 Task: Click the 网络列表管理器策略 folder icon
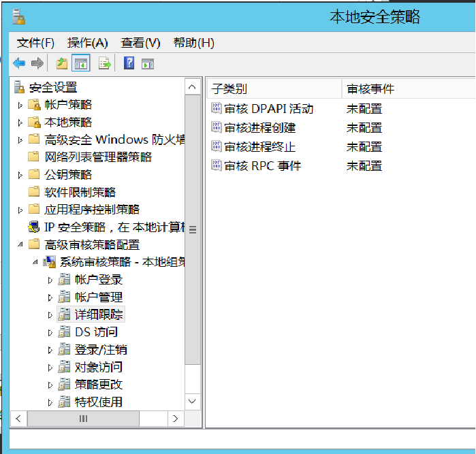33,157
